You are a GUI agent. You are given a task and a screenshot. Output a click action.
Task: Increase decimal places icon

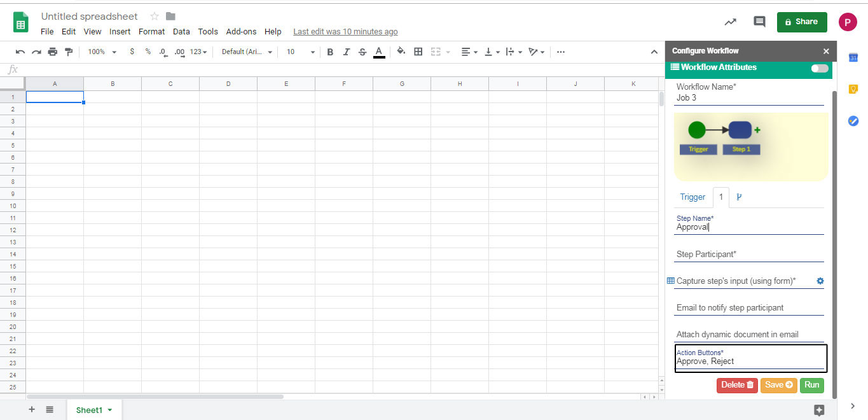pyautogui.click(x=179, y=52)
